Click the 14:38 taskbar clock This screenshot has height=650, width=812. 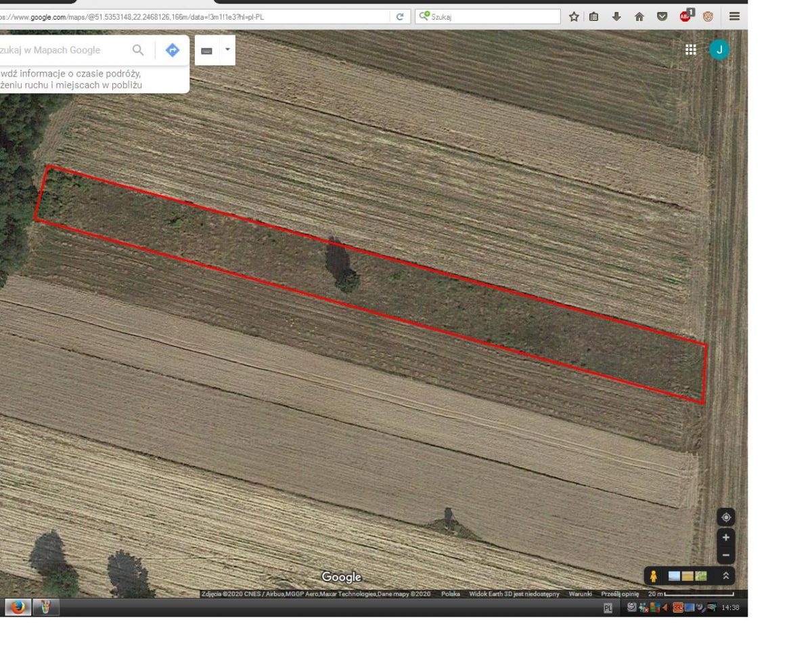(x=730, y=608)
